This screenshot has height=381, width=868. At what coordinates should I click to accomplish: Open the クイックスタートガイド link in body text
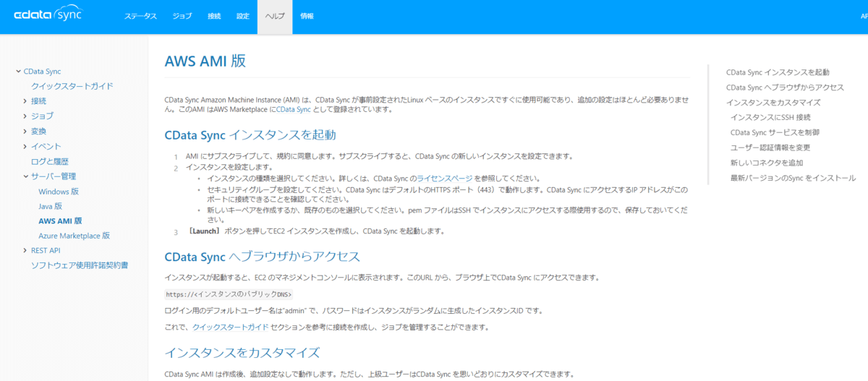tap(230, 328)
